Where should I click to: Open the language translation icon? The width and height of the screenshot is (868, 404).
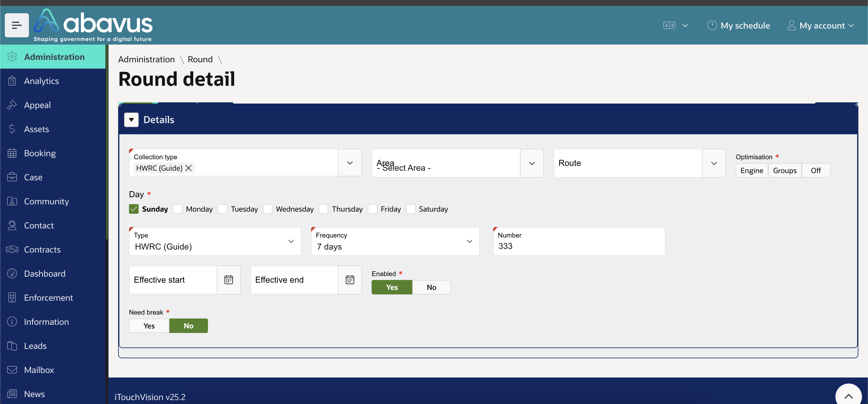(x=669, y=26)
